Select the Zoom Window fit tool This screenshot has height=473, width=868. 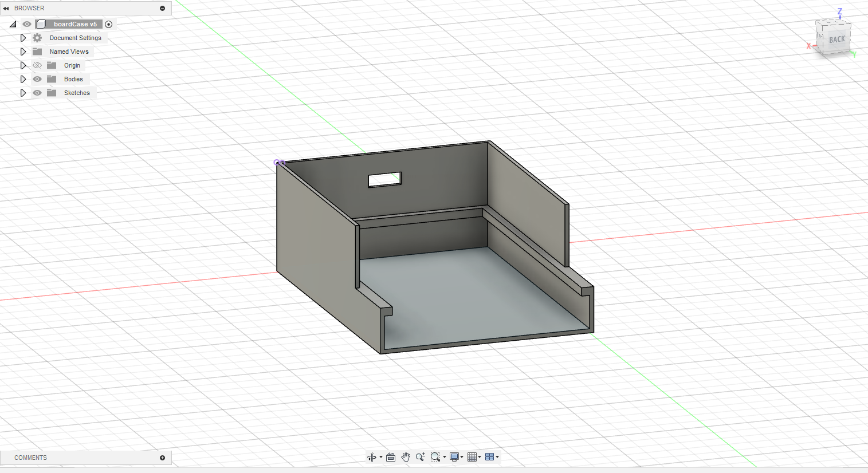[435, 457]
